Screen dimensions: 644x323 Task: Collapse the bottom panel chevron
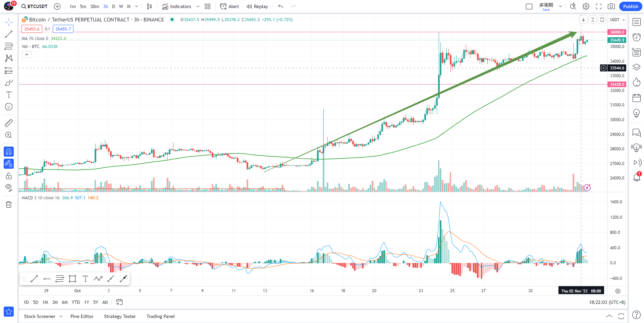pyautogui.click(x=609, y=316)
